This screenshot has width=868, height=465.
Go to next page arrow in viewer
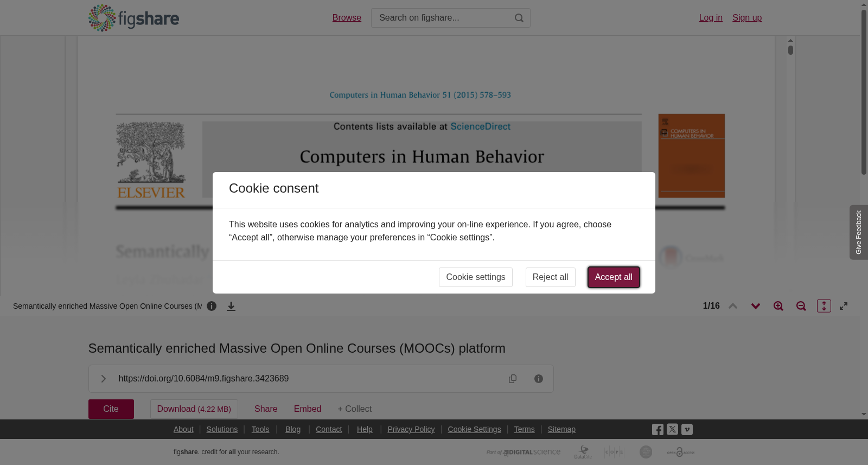click(x=756, y=306)
